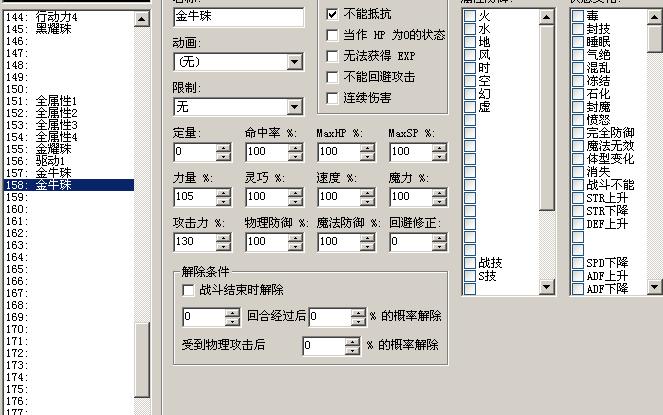The width and height of the screenshot is (663, 415).
Task: Check the 战斗不能 state checkbox
Action: pos(578,185)
